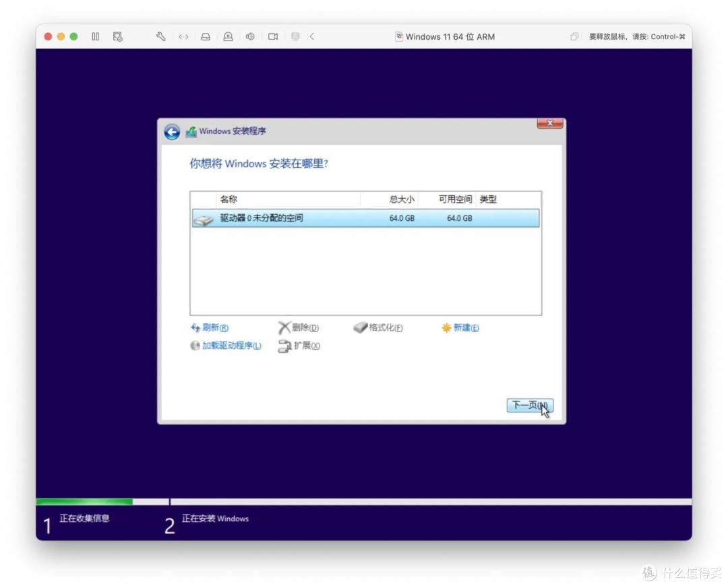Image resolution: width=728 pixels, height=588 pixels.
Task: Click the hard disk toolbar icon
Action: [x=206, y=36]
